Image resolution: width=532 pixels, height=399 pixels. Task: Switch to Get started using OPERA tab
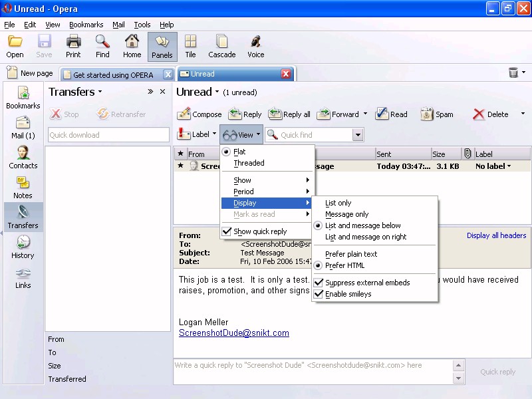pos(113,74)
